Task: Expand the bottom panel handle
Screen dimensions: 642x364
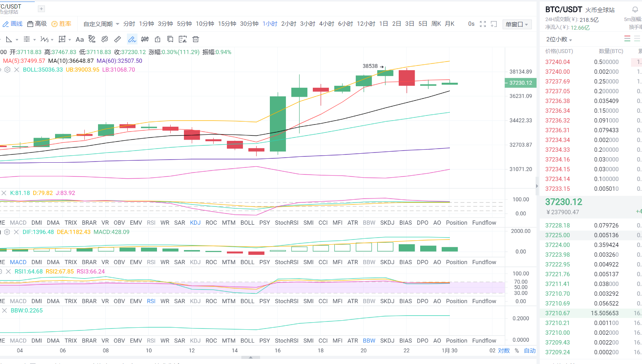Action: [x=251, y=357]
